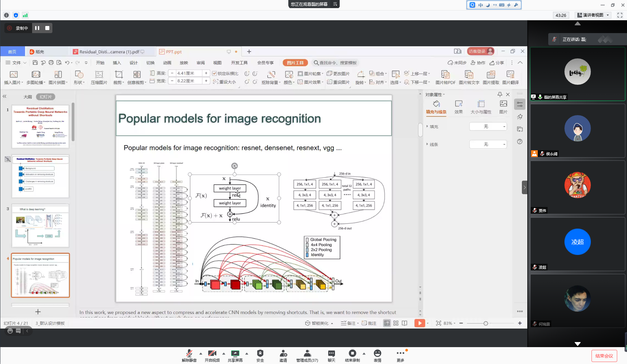Switch to the 大纲 outline tab
Screen dimensions: 627x364
click(28, 97)
